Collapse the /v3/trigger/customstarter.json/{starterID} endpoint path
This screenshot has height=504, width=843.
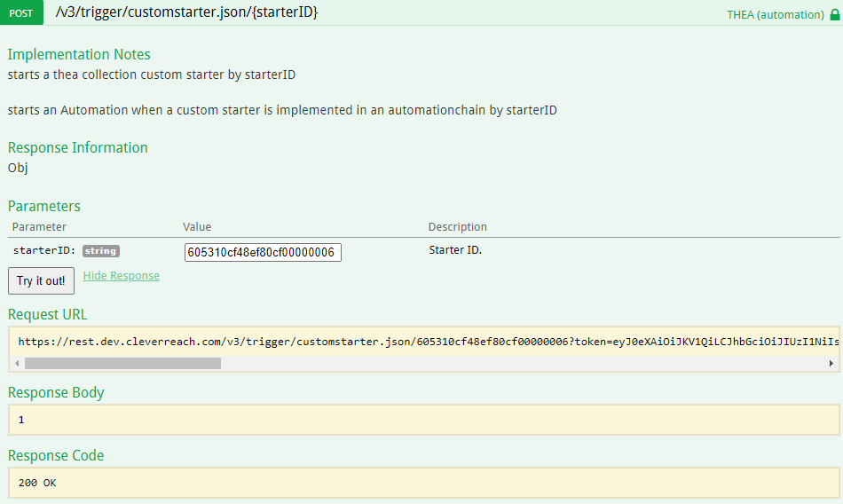pos(186,12)
